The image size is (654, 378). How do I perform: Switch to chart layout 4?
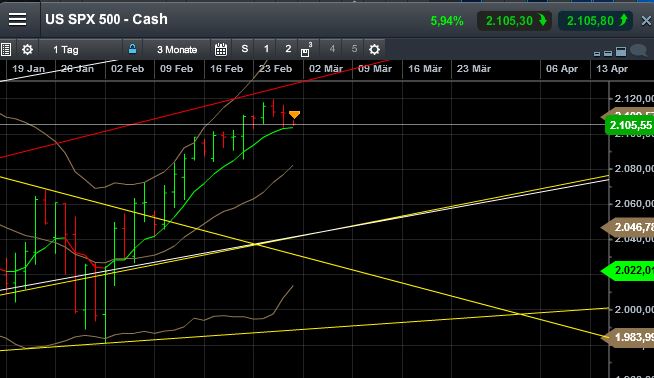[332, 49]
